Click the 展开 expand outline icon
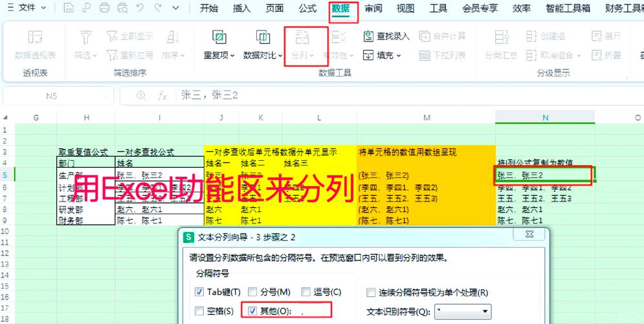 [x=596, y=36]
